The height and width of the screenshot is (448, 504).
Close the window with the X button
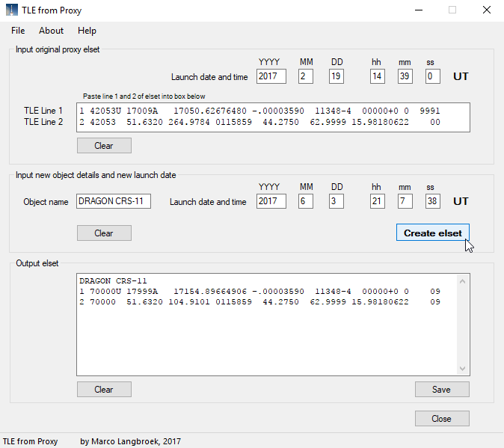[x=487, y=10]
